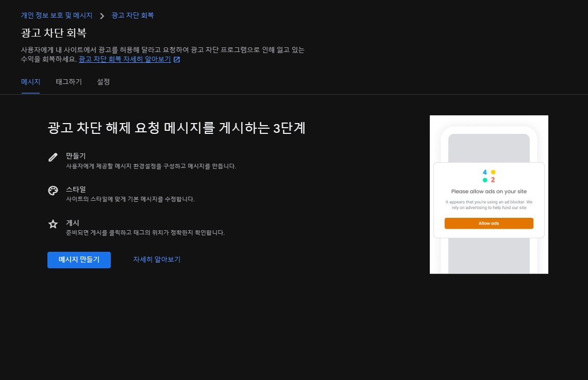Click the star icon next to 게시
Viewport: 588px width, 380px height.
(53, 224)
